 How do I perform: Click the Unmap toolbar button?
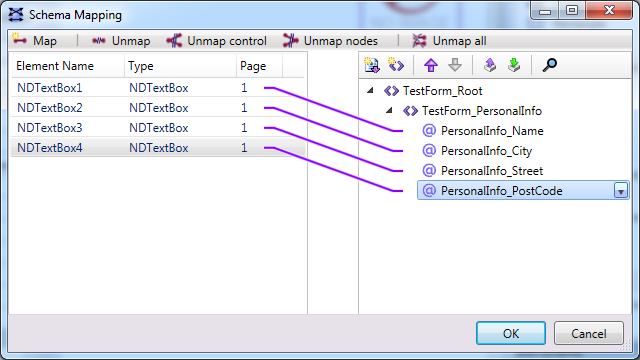click(121, 41)
